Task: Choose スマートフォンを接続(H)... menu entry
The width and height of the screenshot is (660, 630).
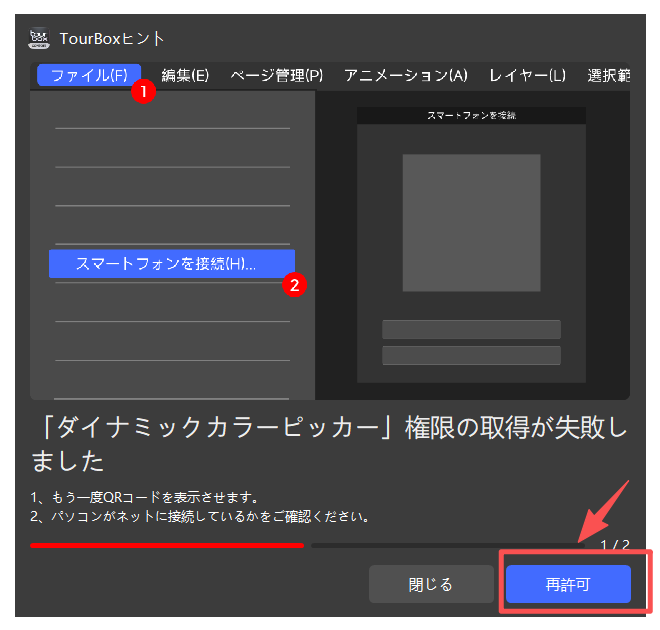Action: pyautogui.click(x=166, y=264)
